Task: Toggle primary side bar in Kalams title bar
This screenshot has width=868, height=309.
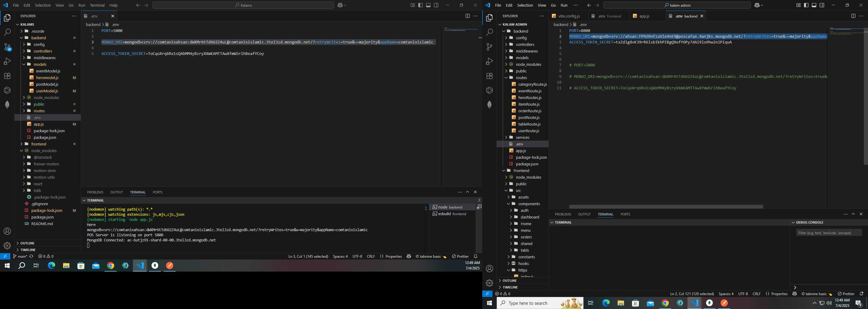Action: (x=420, y=5)
